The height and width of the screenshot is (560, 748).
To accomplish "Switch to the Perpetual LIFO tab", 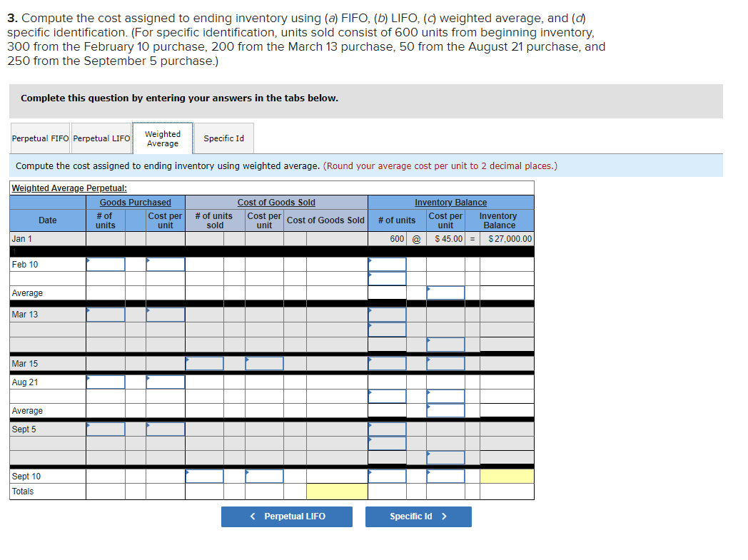I will 101,138.
